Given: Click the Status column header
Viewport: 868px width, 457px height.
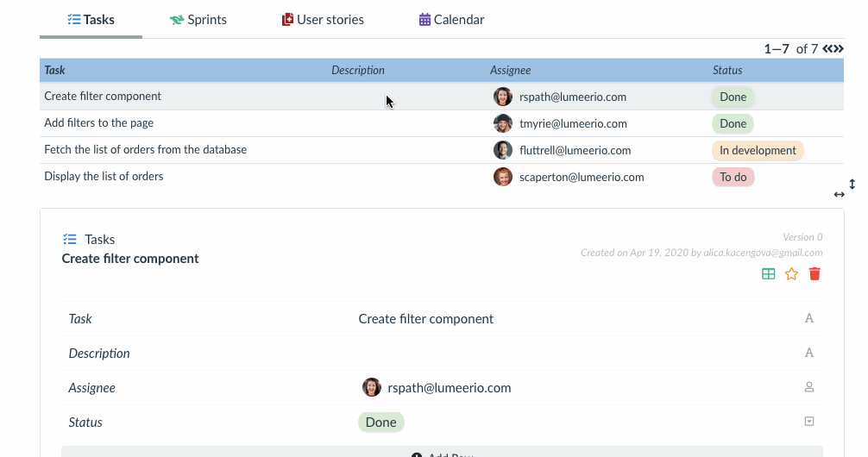Looking at the screenshot, I should (x=726, y=70).
